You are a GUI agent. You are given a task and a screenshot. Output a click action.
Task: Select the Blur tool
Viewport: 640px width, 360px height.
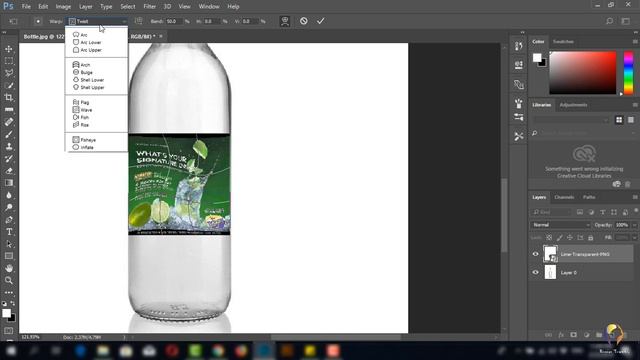point(9,195)
